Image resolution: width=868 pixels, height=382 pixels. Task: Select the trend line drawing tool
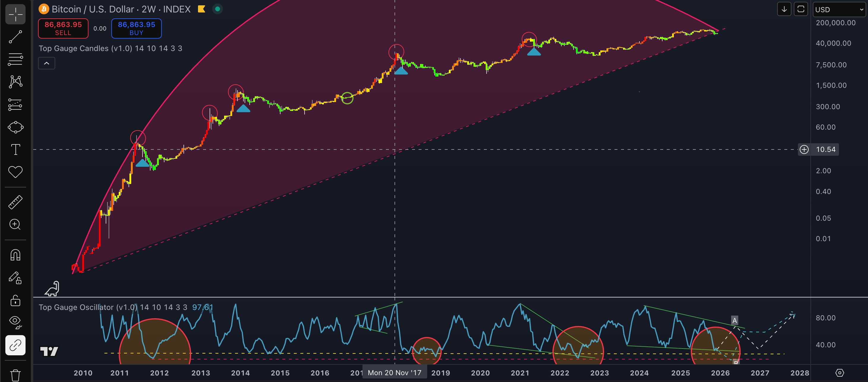coord(15,37)
